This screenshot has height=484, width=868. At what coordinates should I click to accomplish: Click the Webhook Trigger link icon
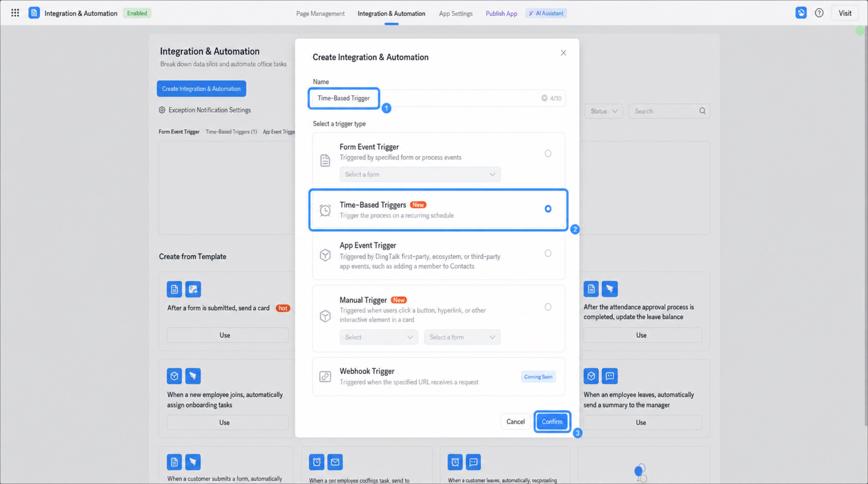pos(325,377)
